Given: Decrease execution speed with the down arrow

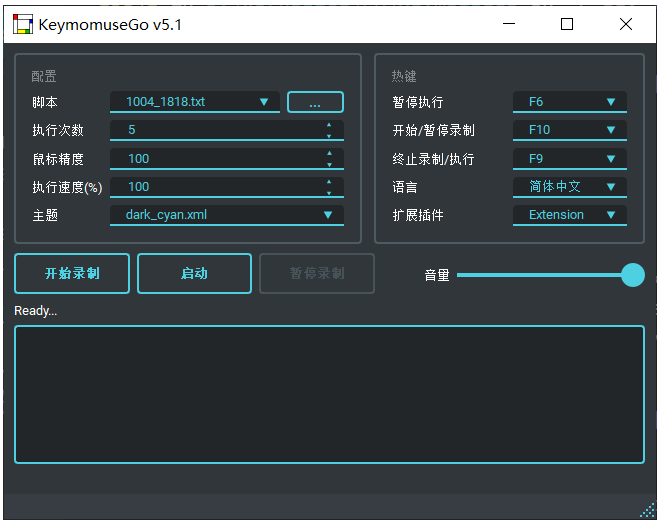Looking at the screenshot, I should 329,193.
